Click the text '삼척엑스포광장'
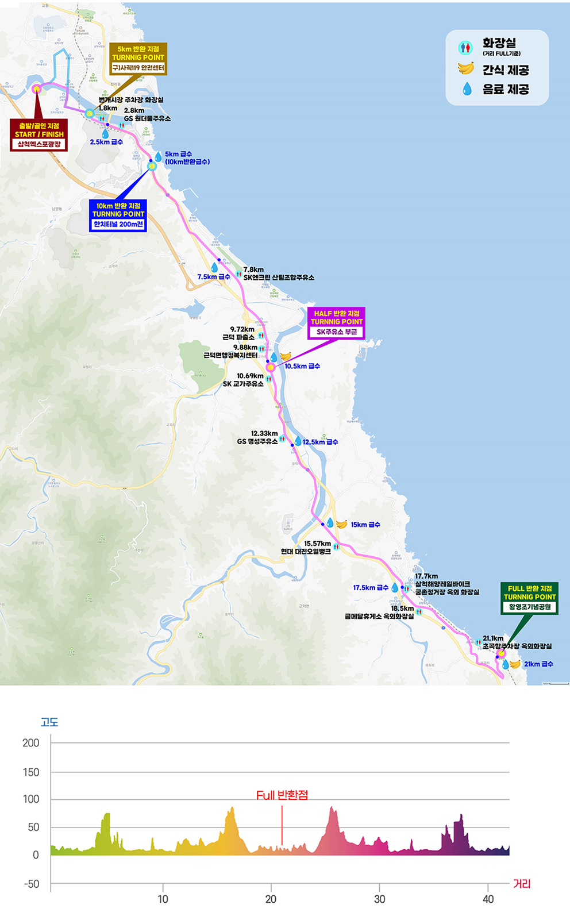This screenshot has height=924, width=570. click(x=39, y=144)
